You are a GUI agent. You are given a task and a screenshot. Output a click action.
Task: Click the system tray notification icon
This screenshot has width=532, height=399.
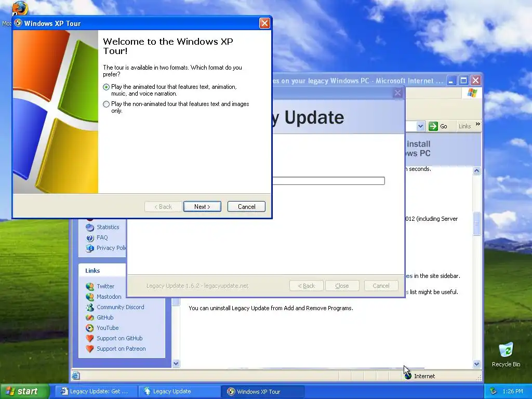(x=494, y=391)
